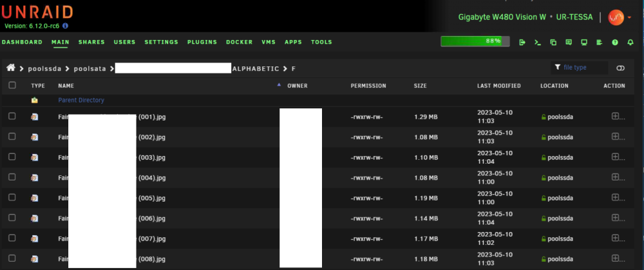Click the Last Modified column header
This screenshot has height=270, width=644.
click(x=499, y=86)
